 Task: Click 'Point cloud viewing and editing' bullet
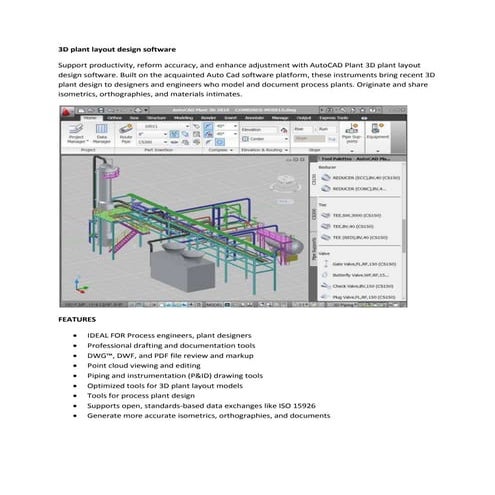144,365
